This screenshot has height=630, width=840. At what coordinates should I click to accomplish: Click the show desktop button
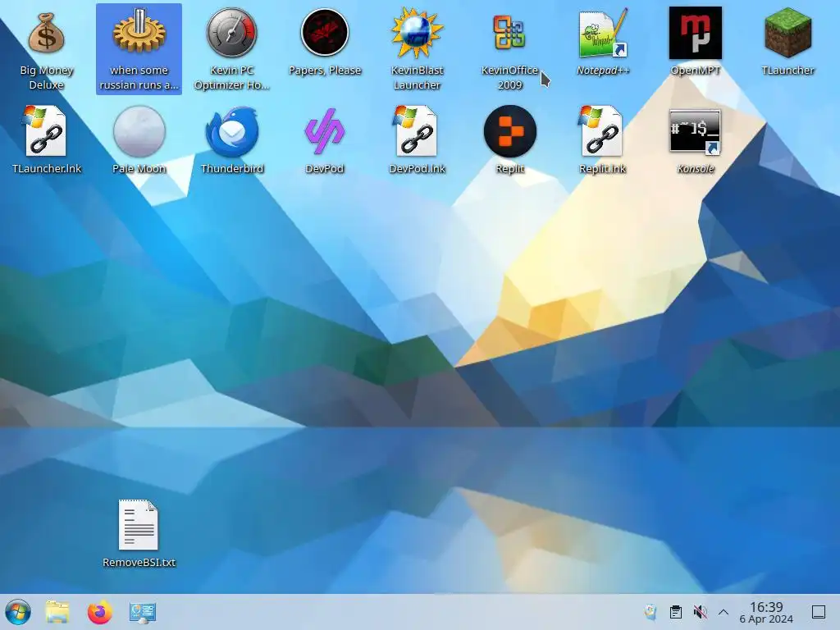point(819,612)
